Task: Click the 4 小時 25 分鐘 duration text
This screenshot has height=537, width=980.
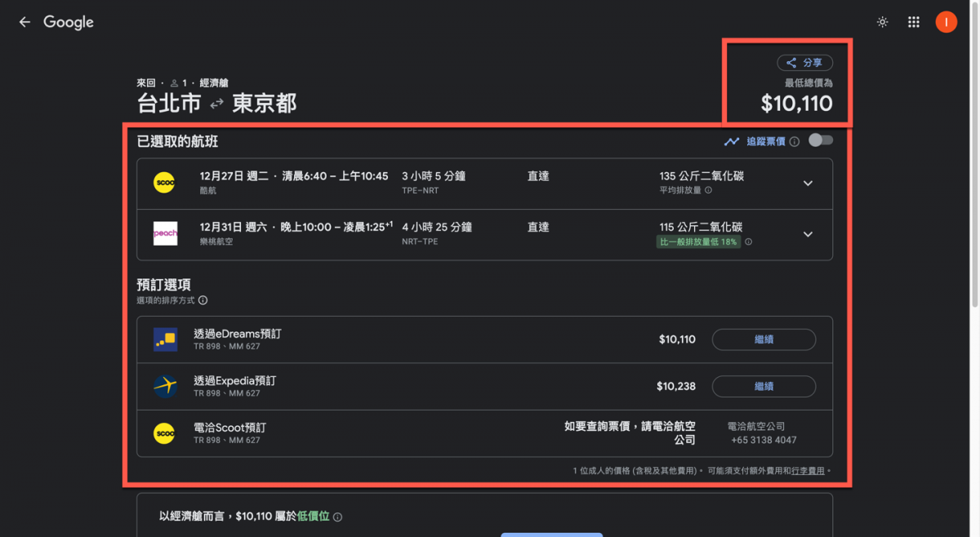Action: click(437, 227)
